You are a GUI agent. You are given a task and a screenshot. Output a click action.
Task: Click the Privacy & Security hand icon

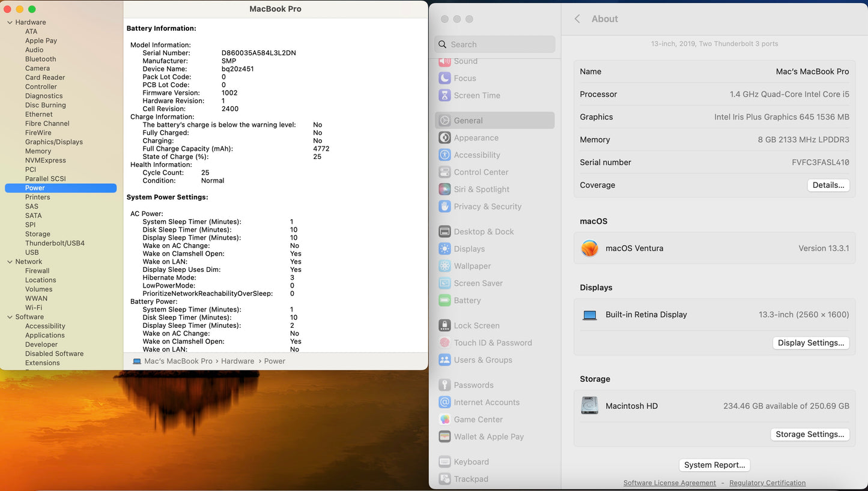pyautogui.click(x=445, y=206)
